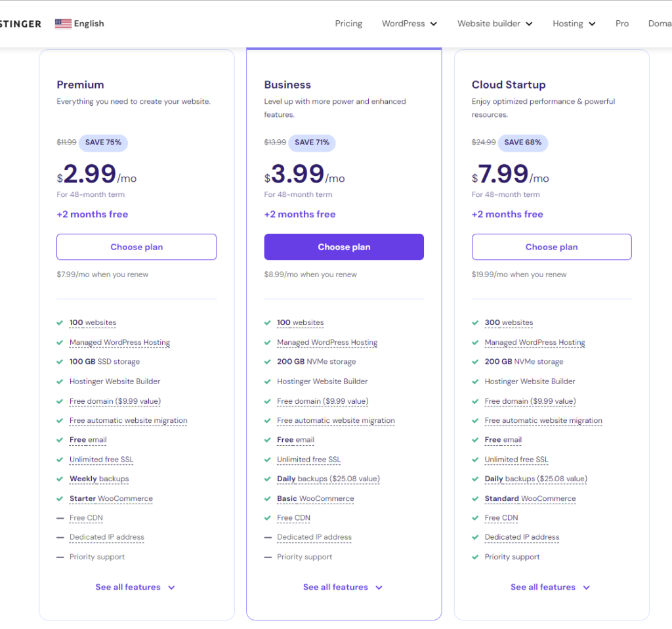Click '$19.99/mo when you renew' text
672x629 pixels.
point(519,274)
